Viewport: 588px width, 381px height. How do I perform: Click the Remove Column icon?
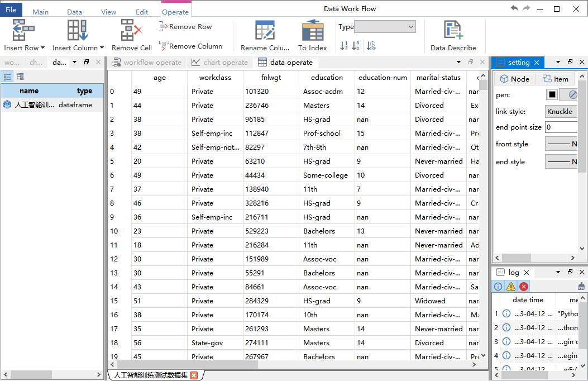point(191,46)
